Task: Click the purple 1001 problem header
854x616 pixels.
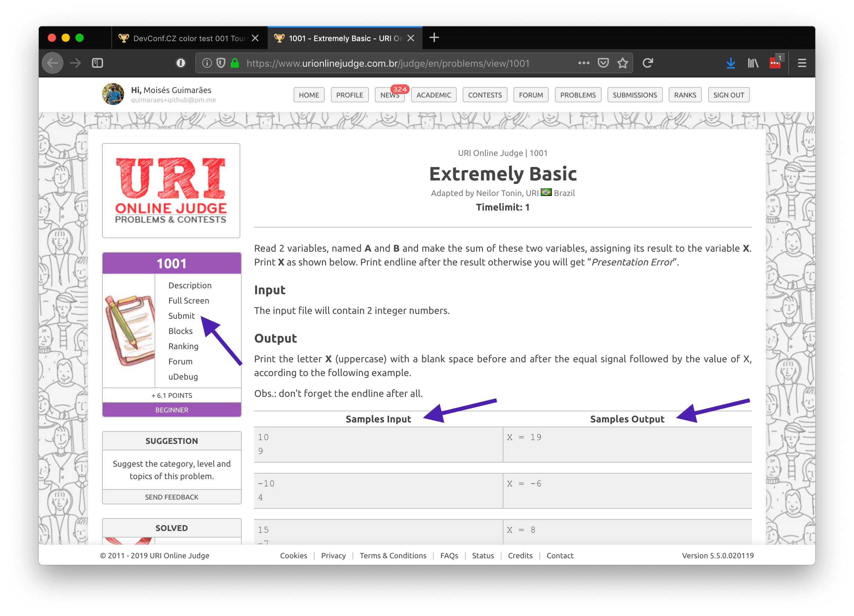Action: click(172, 263)
